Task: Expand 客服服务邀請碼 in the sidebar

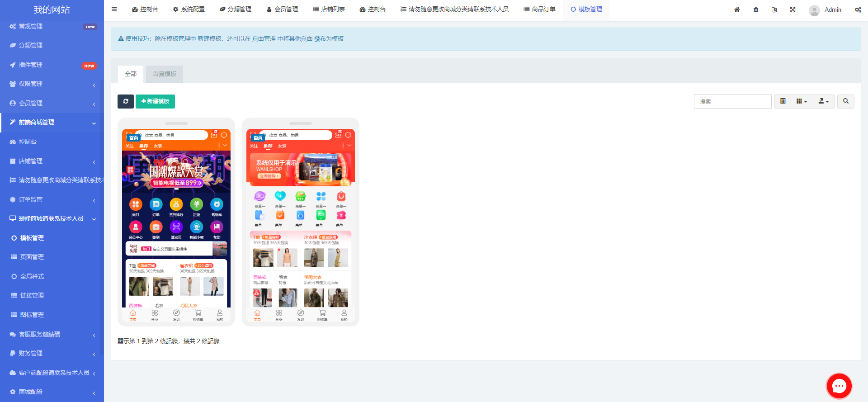Action: coord(52,334)
